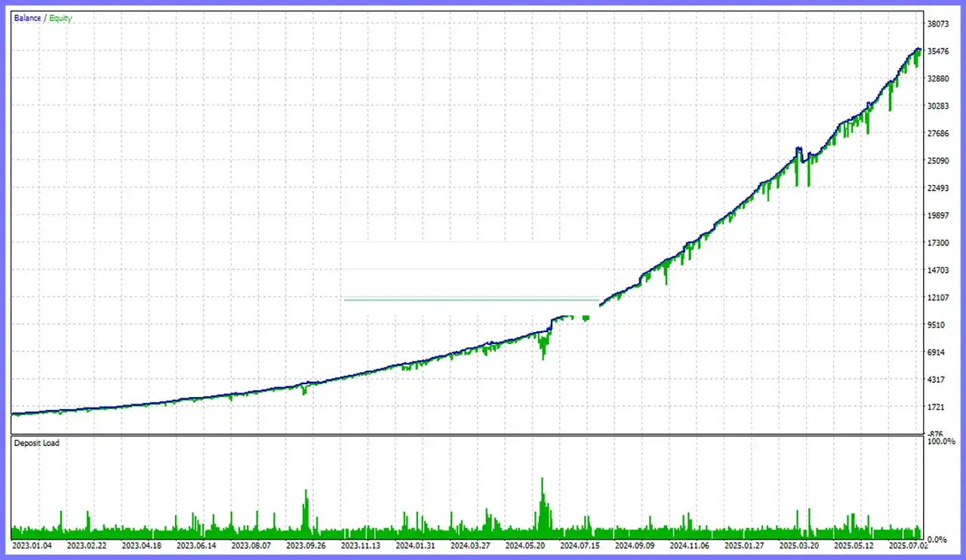Click the Equity legend label
The image size is (966, 560).
61,18
